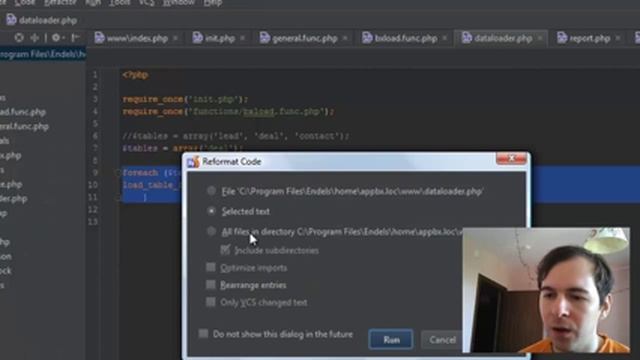Close the bxload.func.php tab

point(445,38)
